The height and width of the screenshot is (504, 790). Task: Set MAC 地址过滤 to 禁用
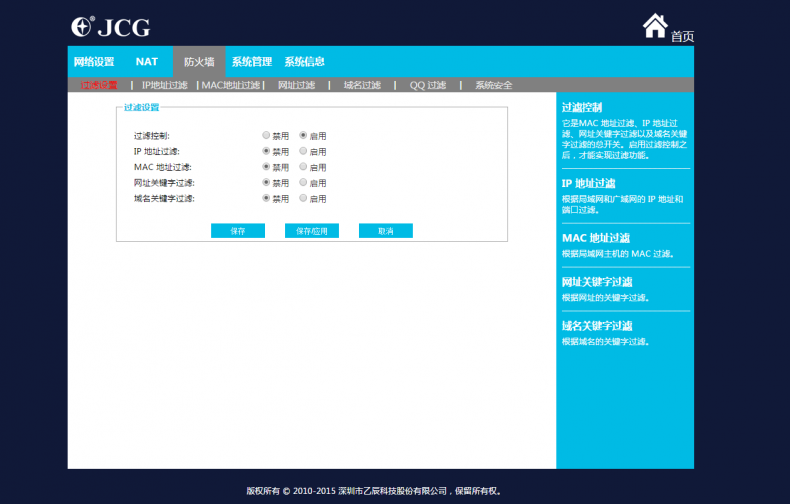coord(266,166)
